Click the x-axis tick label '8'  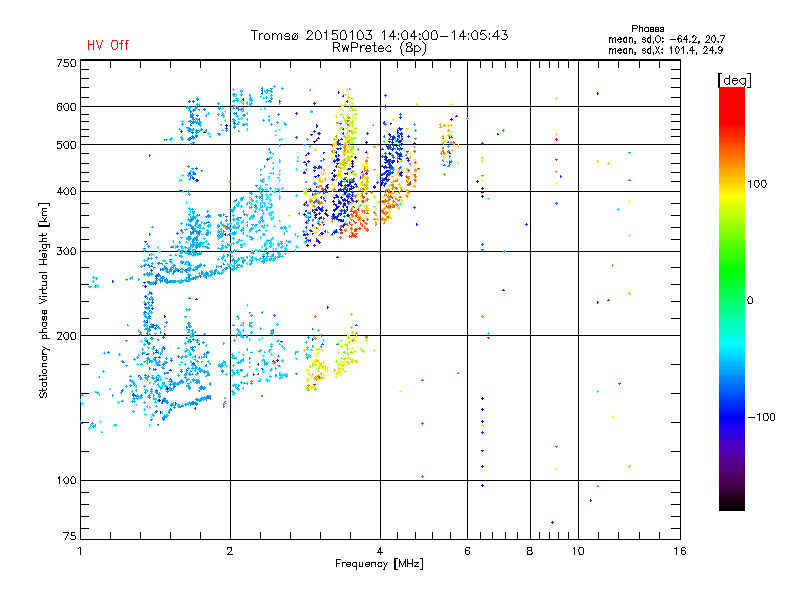coord(530,551)
